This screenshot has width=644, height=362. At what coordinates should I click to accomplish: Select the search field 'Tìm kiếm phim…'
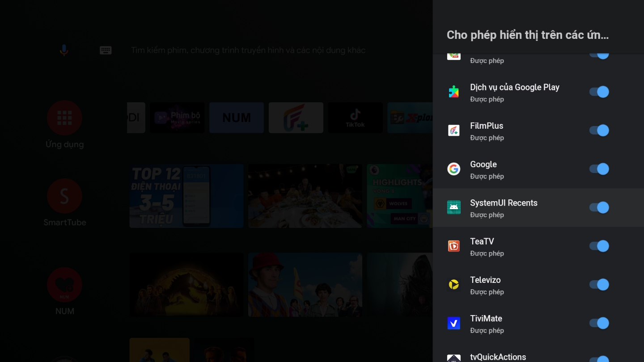(x=248, y=50)
